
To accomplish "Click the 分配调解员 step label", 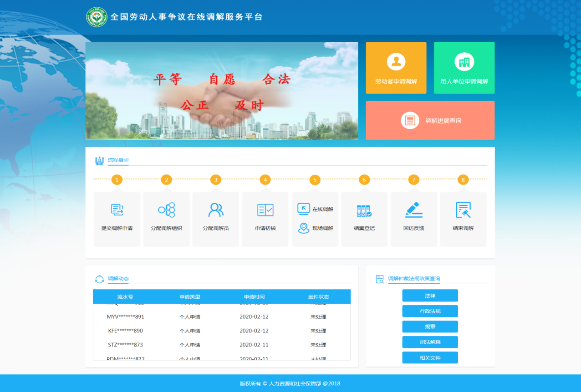I will (x=216, y=228).
